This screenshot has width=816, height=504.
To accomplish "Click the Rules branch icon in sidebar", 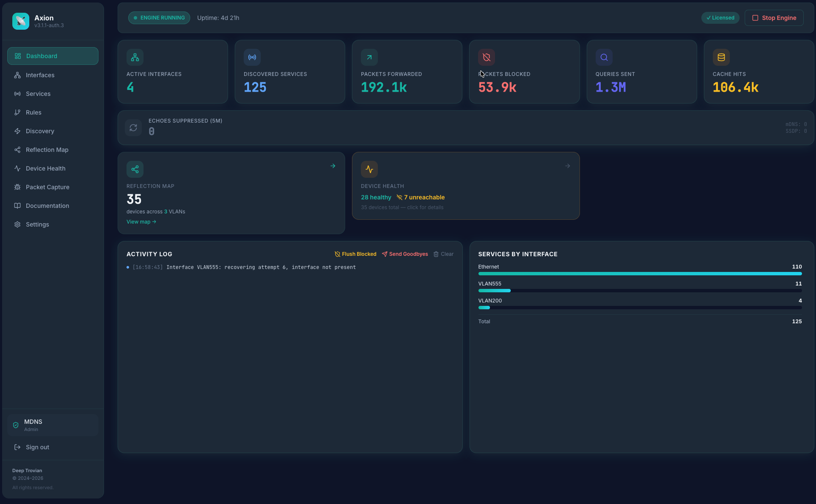I will pos(17,112).
